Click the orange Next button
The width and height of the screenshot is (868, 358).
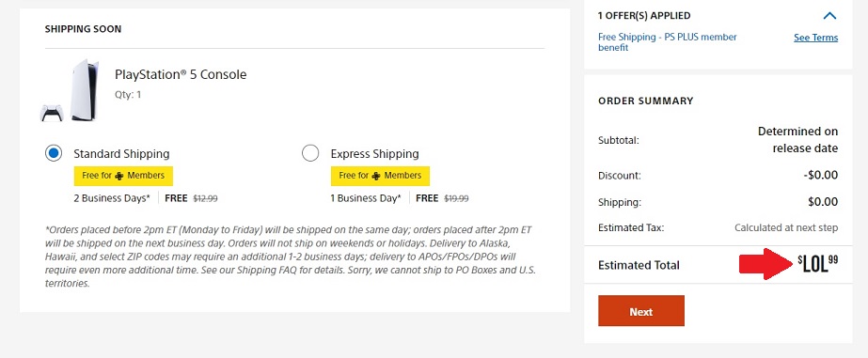641,311
